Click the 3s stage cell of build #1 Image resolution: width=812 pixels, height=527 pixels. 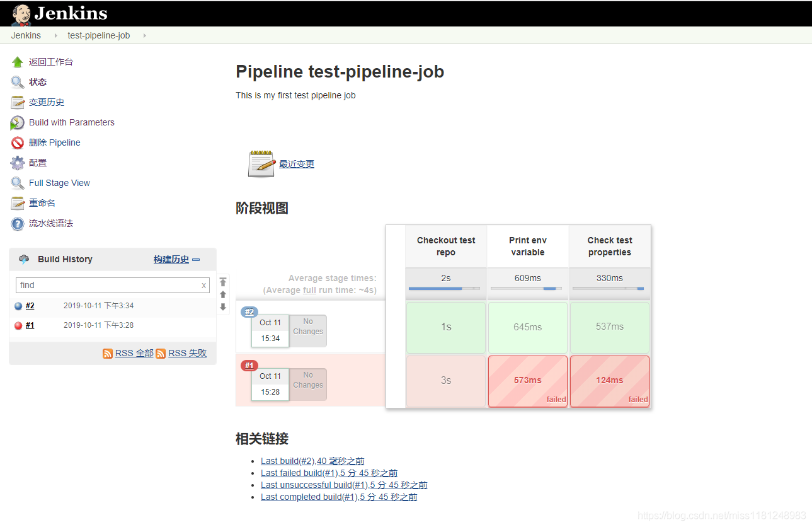(x=446, y=381)
